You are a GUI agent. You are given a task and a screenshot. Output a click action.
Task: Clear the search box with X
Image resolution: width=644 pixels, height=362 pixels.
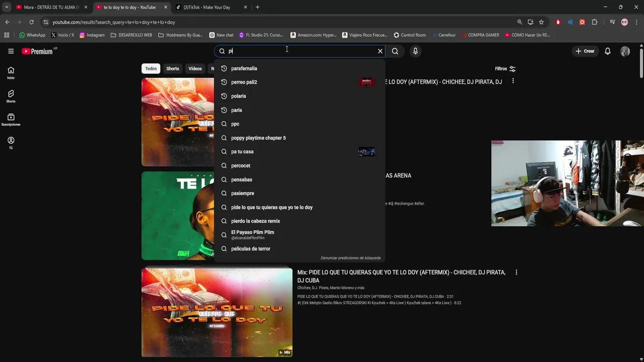[x=380, y=51]
